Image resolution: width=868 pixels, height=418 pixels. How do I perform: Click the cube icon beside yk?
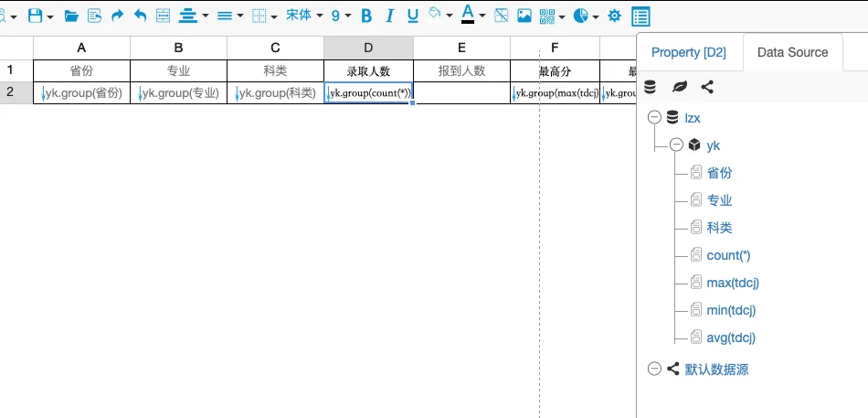point(694,145)
